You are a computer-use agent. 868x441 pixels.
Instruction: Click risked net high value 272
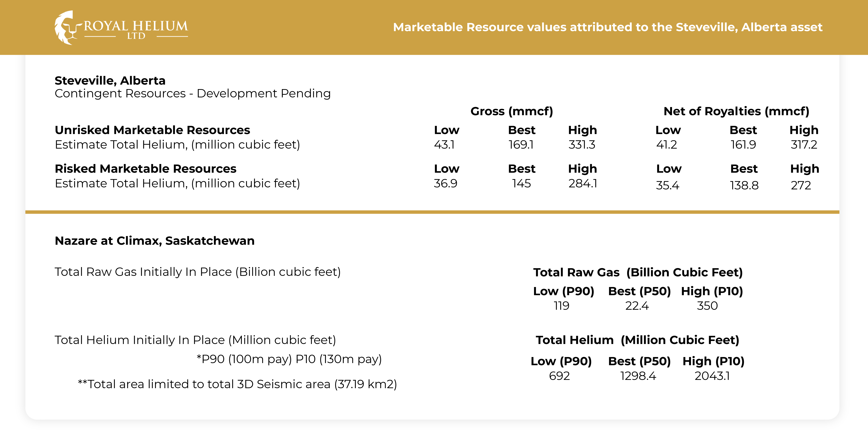(x=801, y=185)
